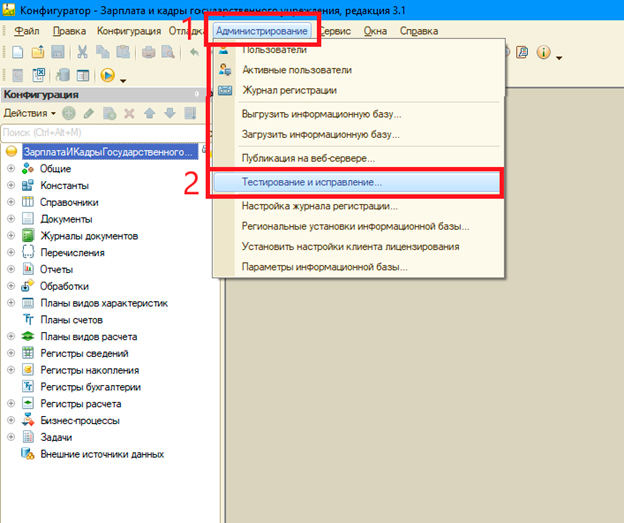Select Регистры бухгалтерии in the tree
Image resolution: width=624 pixels, height=523 pixels.
[x=91, y=387]
